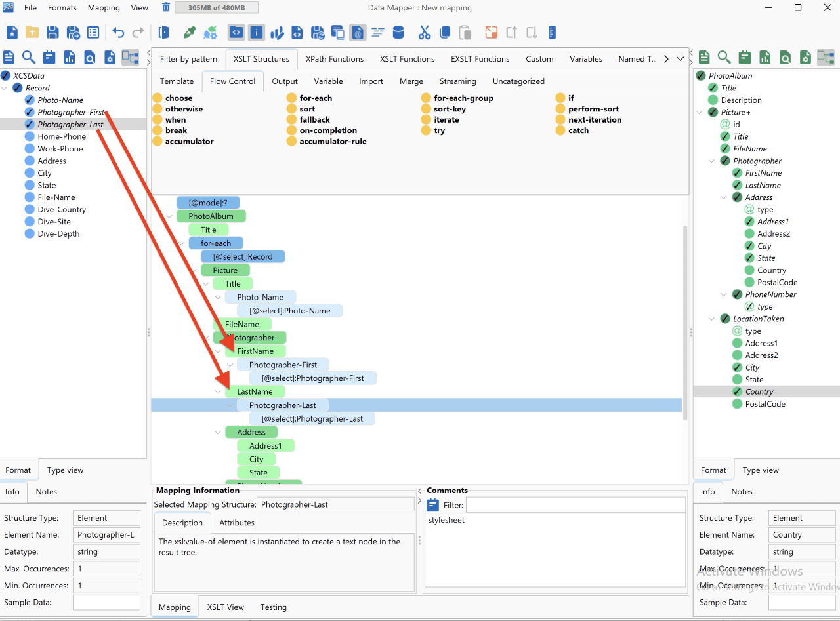This screenshot has height=621, width=840.
Task: Collapse the LocationTaken node in the target tree
Action: coord(713,319)
